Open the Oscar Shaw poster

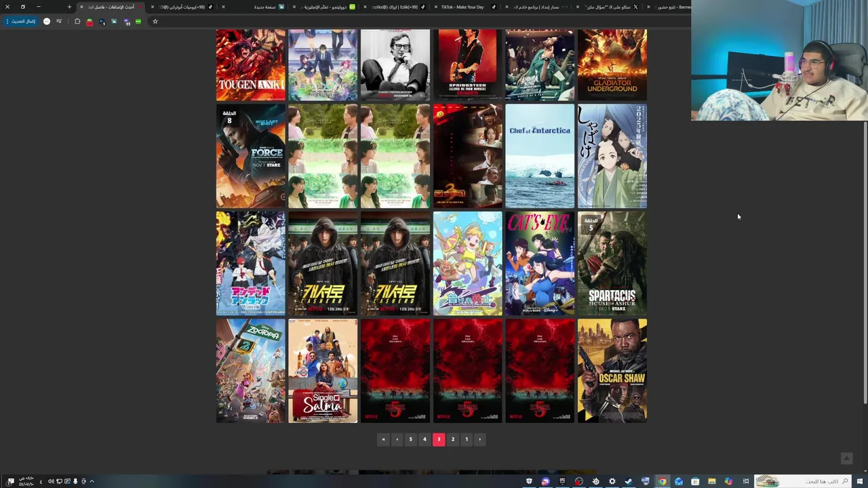tap(612, 371)
